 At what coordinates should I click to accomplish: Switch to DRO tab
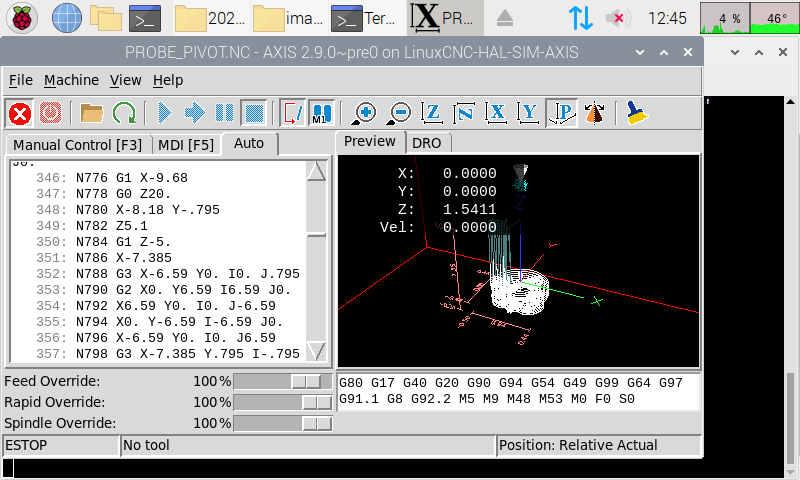click(427, 143)
